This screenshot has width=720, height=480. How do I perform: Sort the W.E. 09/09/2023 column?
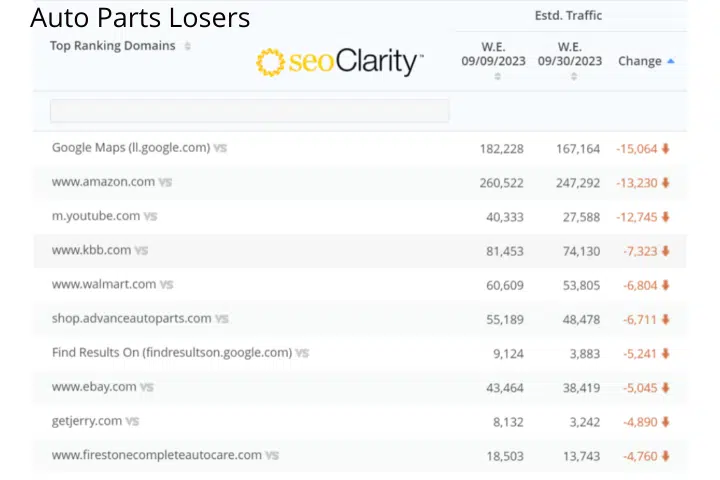tap(497, 77)
